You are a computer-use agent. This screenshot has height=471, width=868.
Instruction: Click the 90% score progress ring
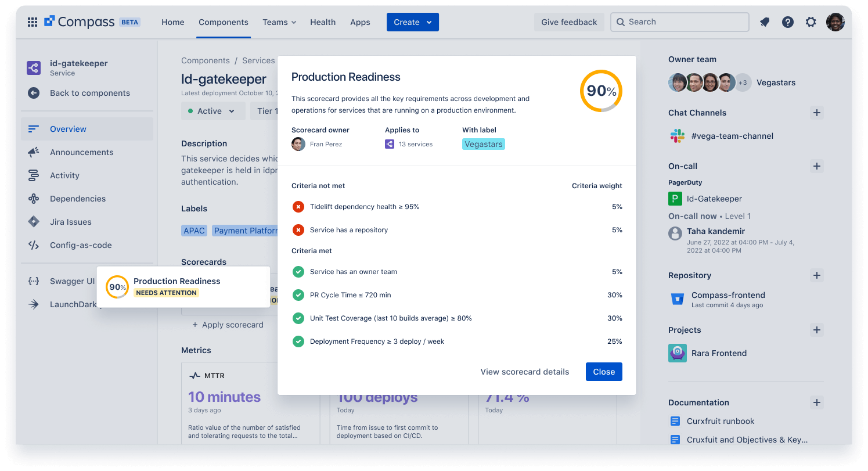pyautogui.click(x=600, y=91)
